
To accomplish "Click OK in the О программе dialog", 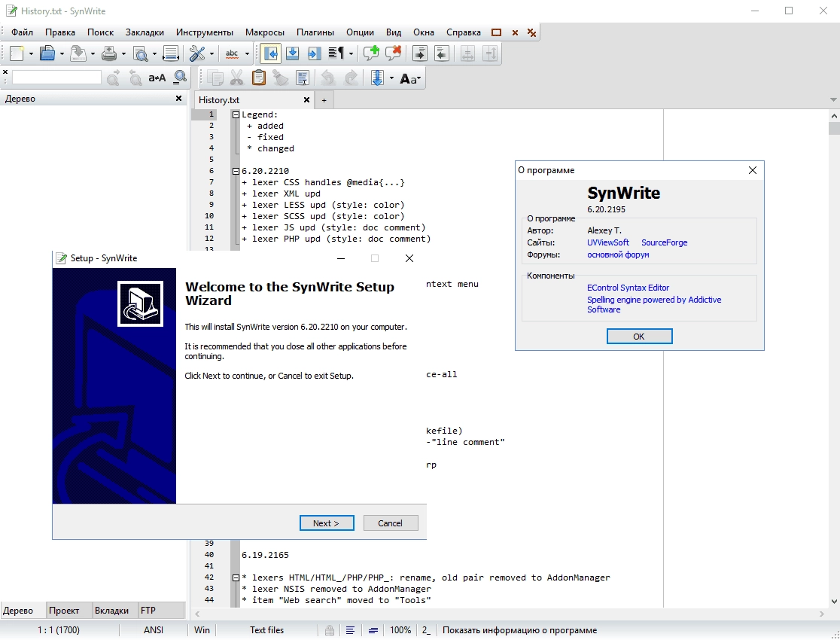I will tap(639, 337).
